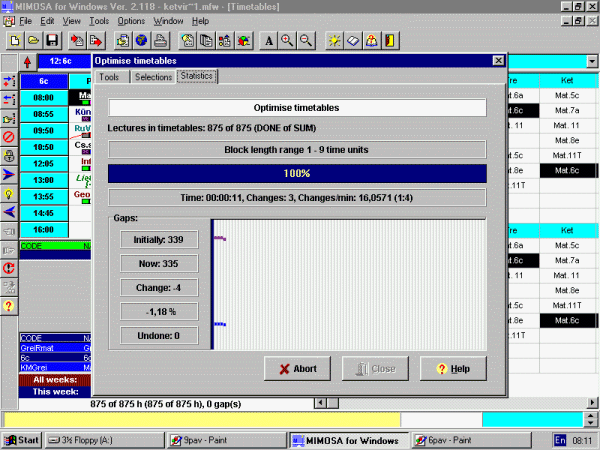Click the 100% optimisation progress bar
This screenshot has height=450, width=600.
coord(296,173)
